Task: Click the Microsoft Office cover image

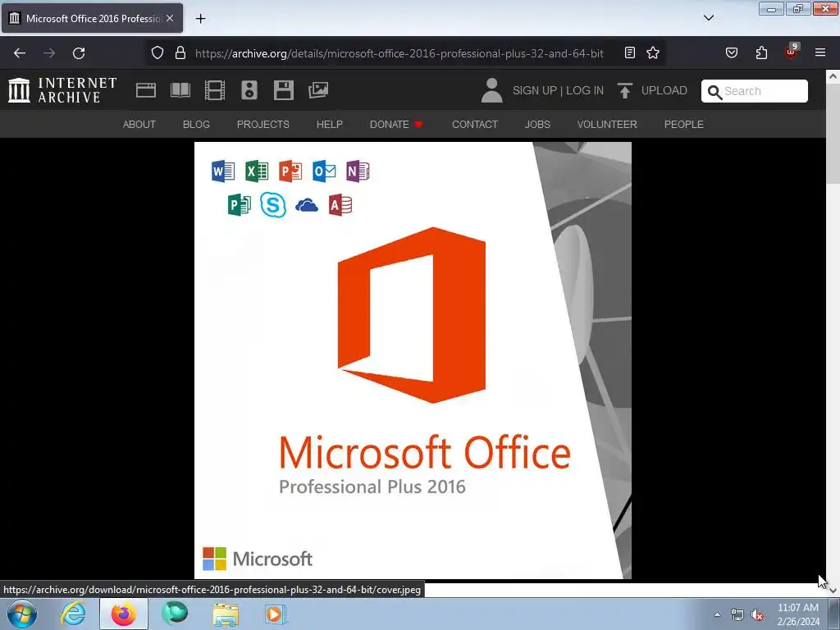Action: (413, 360)
